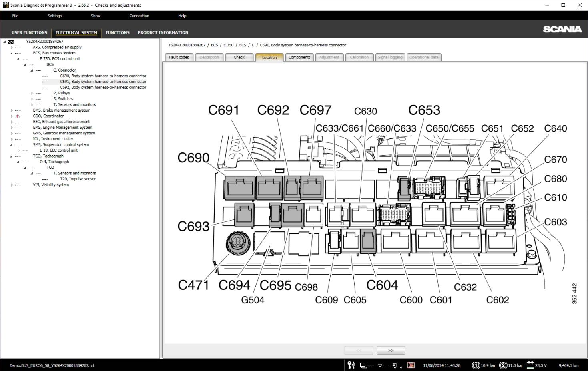Expand the EMS, Engine Management System node

[x=12, y=128]
